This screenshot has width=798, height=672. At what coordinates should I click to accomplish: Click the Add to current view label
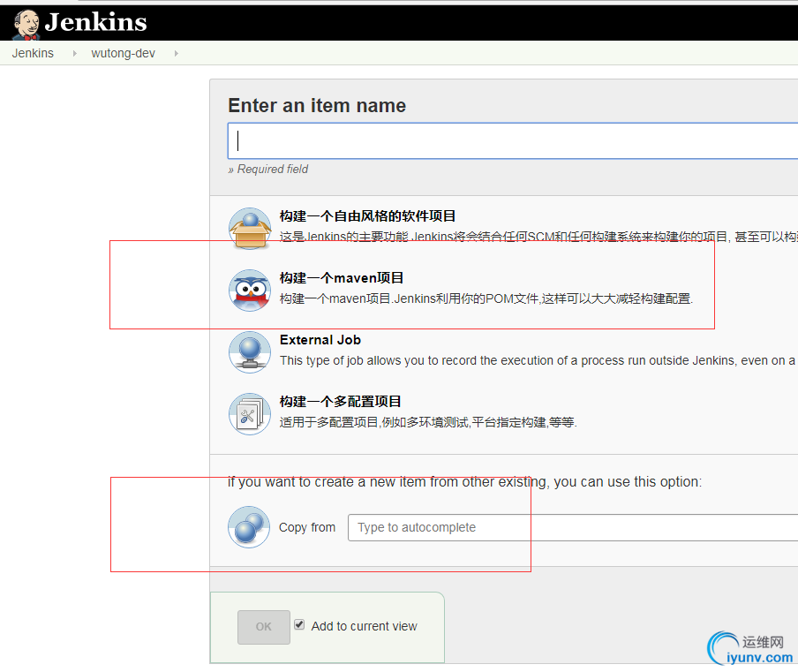[x=364, y=626]
